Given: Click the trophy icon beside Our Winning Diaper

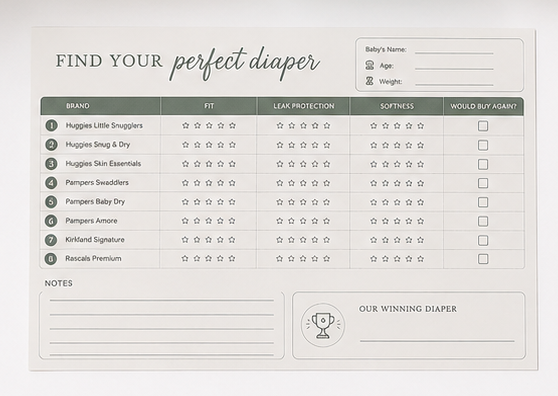Looking at the screenshot, I should pyautogui.click(x=323, y=325).
